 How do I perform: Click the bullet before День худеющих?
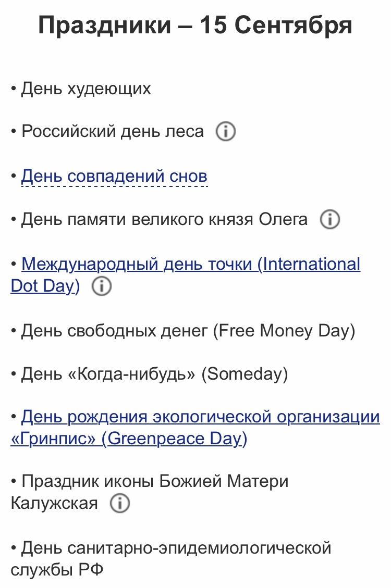(14, 89)
